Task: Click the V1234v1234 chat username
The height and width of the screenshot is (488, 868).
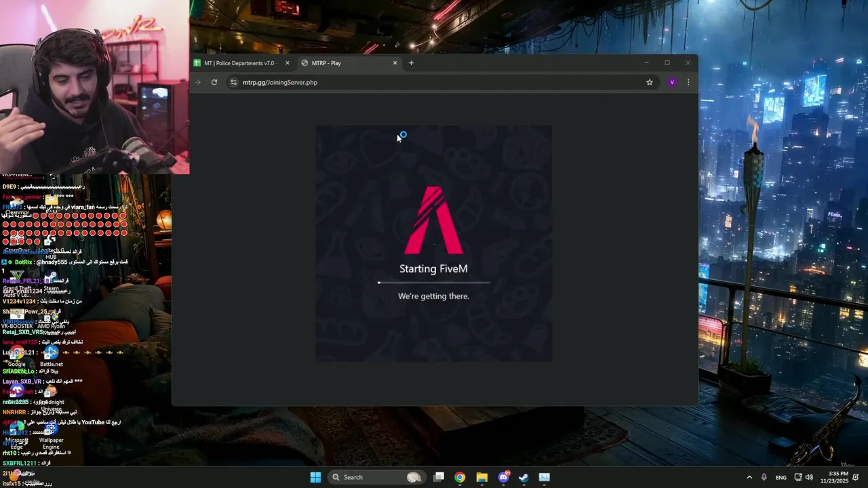Action: (18, 301)
